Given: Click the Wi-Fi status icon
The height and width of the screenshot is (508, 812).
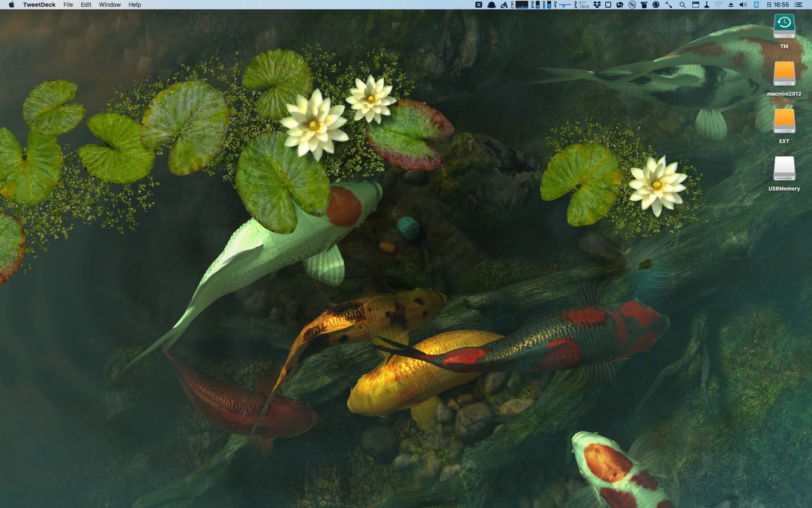Looking at the screenshot, I should 718,4.
